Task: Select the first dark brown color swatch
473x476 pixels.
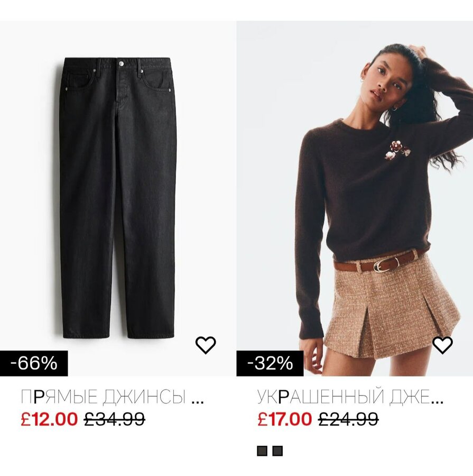Action: point(262,451)
